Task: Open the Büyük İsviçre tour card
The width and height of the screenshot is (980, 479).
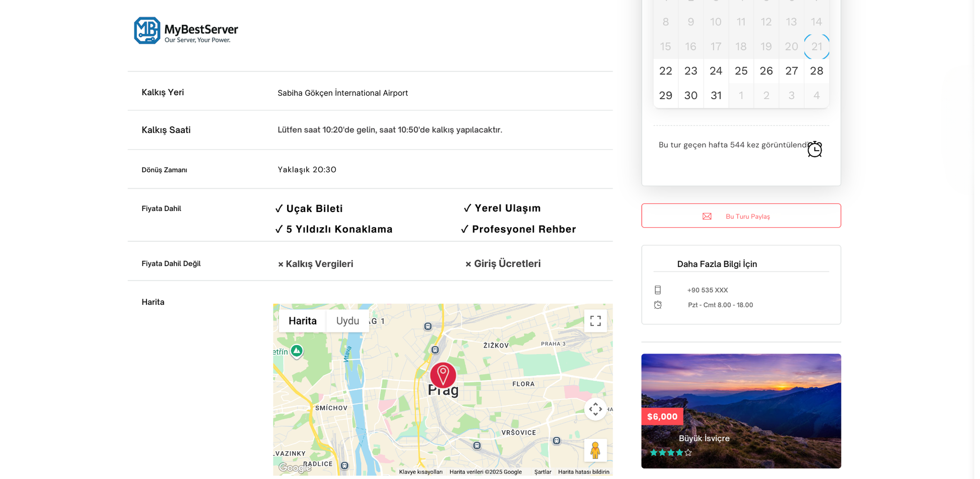Action: [741, 411]
